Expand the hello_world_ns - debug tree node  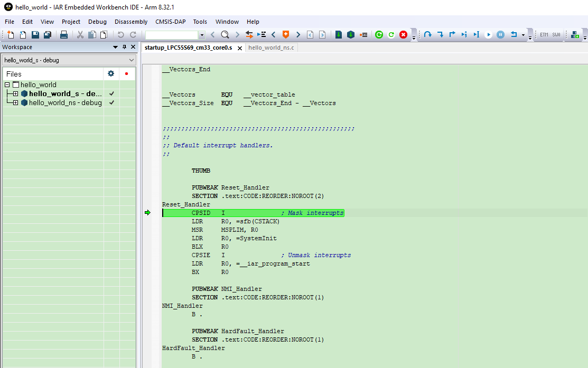[x=16, y=103]
